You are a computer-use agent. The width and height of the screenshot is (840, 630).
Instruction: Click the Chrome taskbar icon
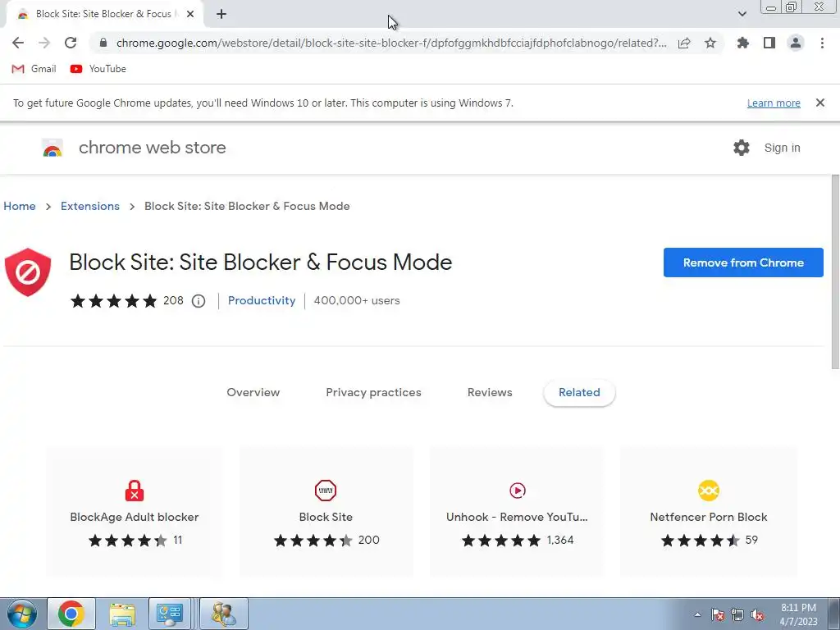(x=71, y=614)
